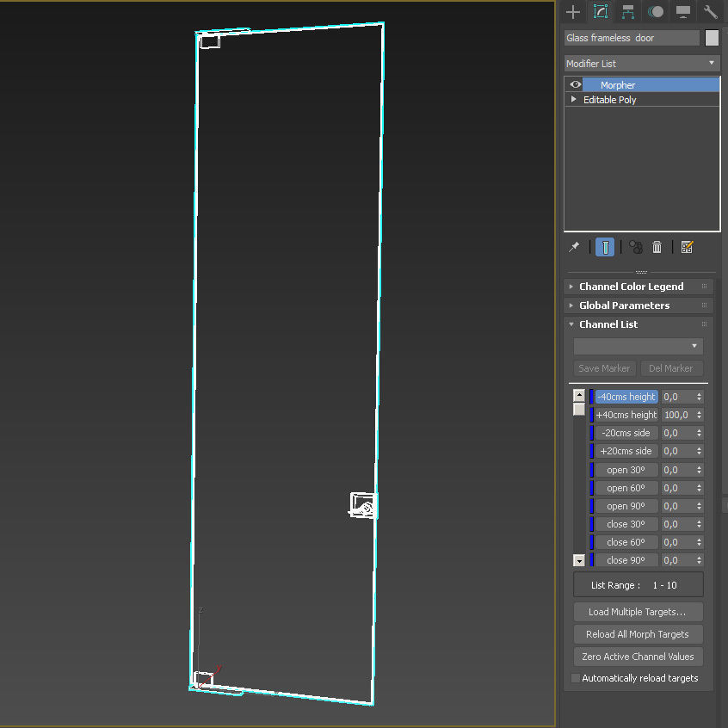Click open 90º value field
The width and height of the screenshot is (728, 728).
click(x=678, y=506)
